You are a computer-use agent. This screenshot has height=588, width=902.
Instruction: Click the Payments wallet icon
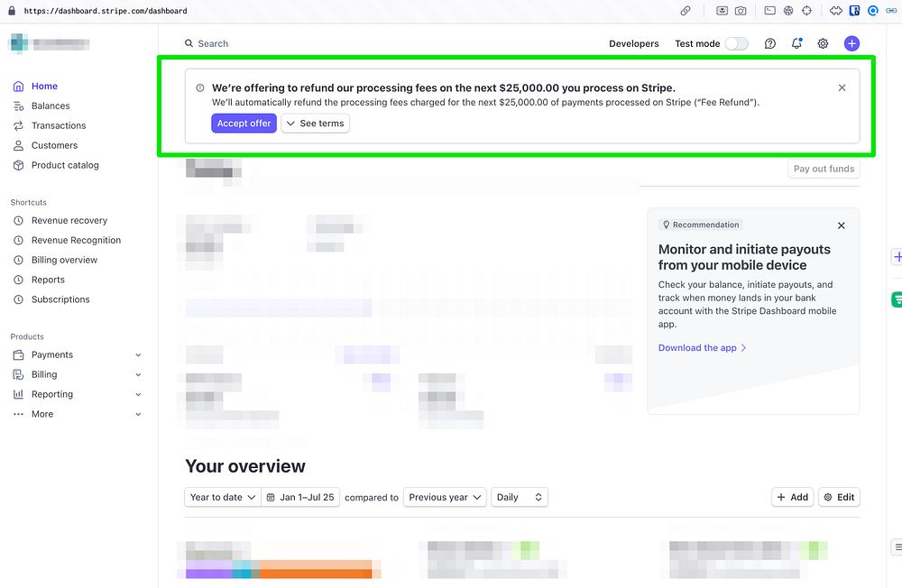pyautogui.click(x=18, y=355)
